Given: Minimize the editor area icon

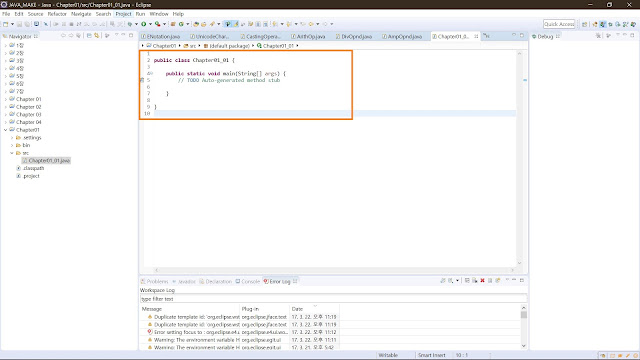Looking at the screenshot, I should 514,36.
